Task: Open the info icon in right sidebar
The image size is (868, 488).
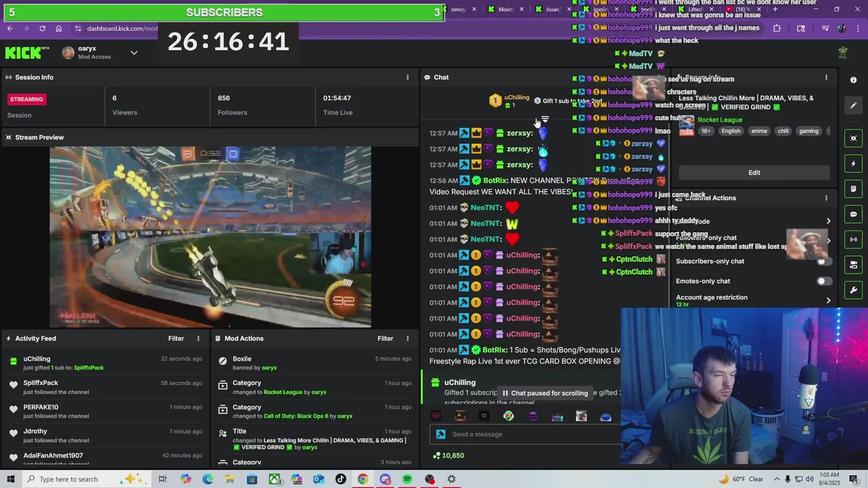Action: (853, 80)
